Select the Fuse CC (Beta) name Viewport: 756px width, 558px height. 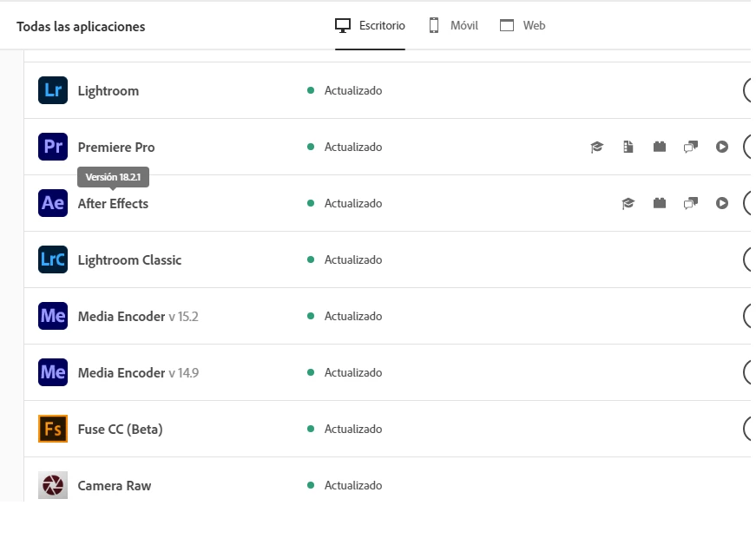tap(120, 429)
